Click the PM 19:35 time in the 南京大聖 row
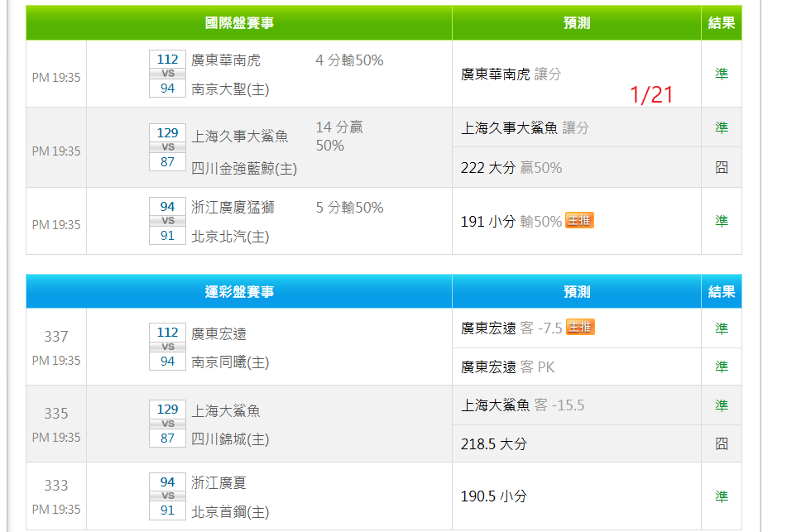 click(56, 78)
